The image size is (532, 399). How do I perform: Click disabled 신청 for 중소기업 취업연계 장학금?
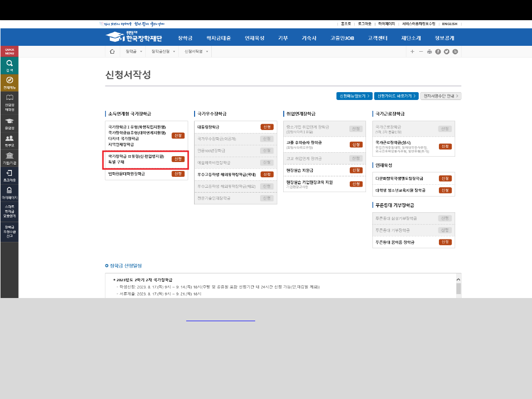pyautogui.click(x=356, y=129)
